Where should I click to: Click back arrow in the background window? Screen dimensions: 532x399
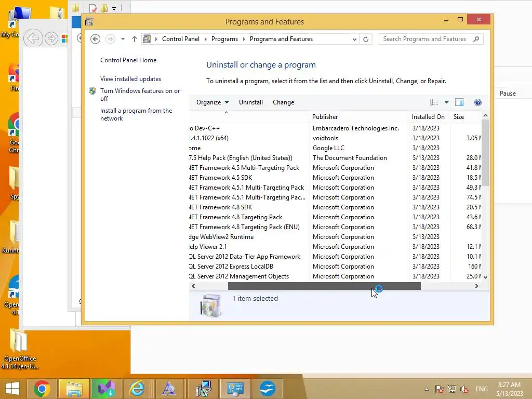pyautogui.click(x=33, y=38)
